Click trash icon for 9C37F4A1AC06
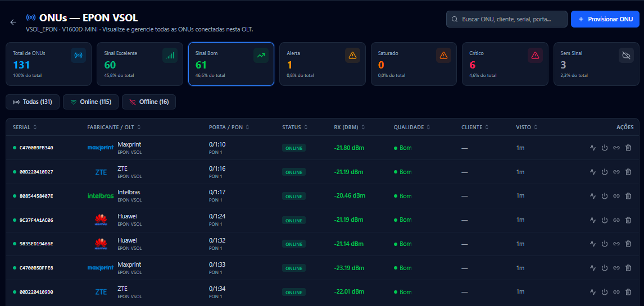 click(x=628, y=220)
